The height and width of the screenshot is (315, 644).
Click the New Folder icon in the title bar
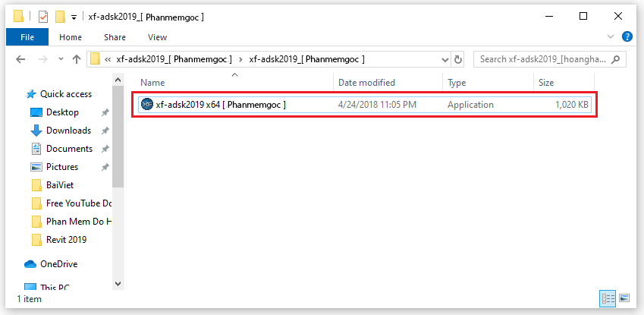(60, 17)
